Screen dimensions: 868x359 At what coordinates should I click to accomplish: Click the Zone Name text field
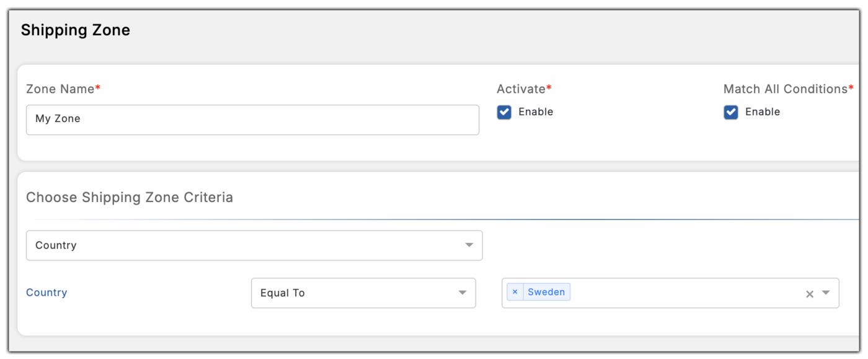click(x=252, y=120)
